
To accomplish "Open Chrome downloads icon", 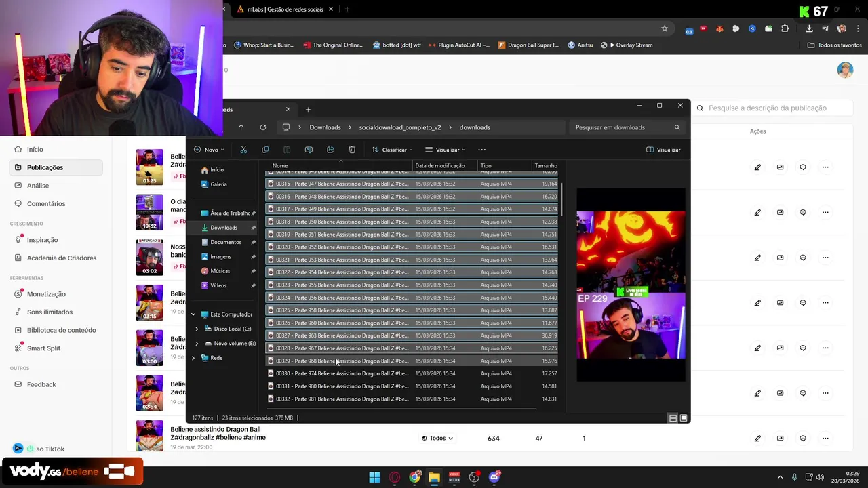I will pyautogui.click(x=809, y=28).
